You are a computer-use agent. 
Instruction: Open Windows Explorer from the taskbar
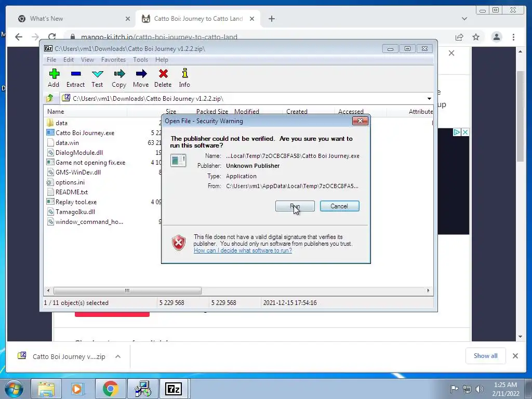(46, 389)
